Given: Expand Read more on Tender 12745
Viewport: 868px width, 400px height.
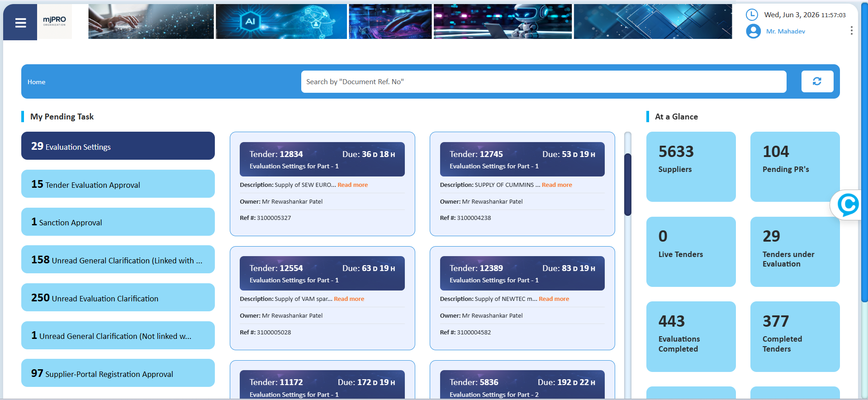Looking at the screenshot, I should pyautogui.click(x=557, y=185).
